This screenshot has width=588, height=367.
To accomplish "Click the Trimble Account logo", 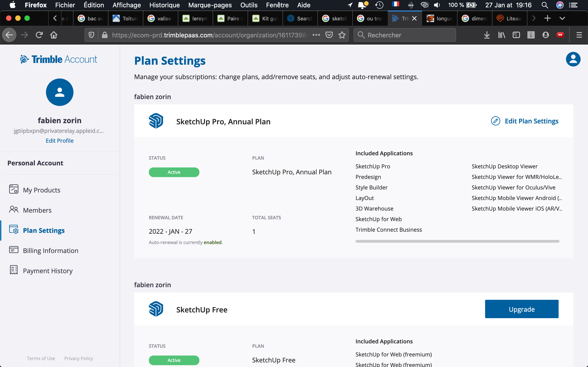I will pos(59,59).
